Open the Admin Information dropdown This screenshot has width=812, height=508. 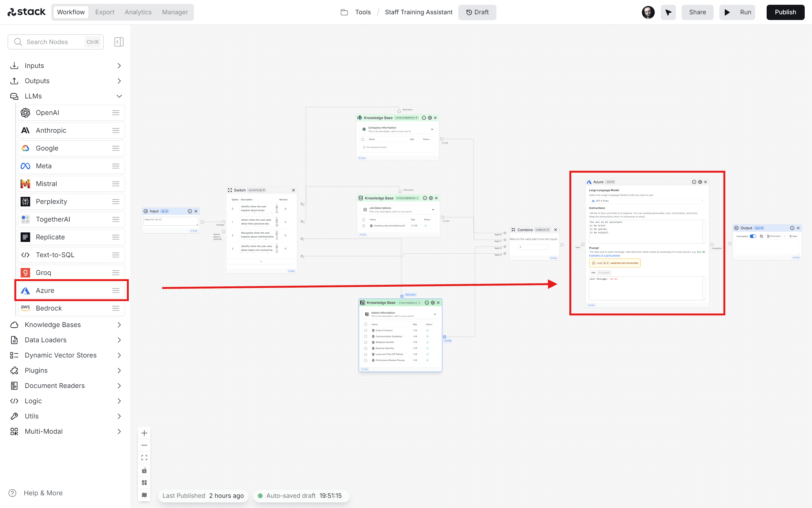click(400, 314)
